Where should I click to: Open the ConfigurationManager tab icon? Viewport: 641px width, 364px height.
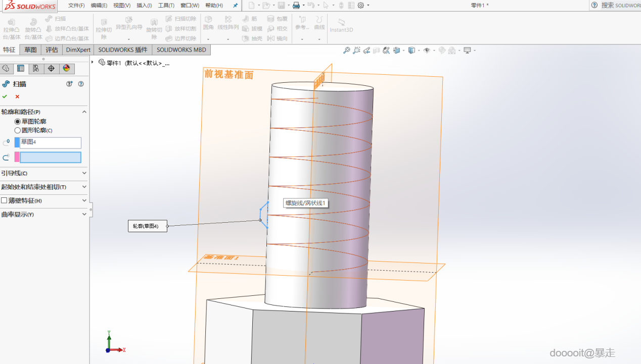(x=35, y=69)
